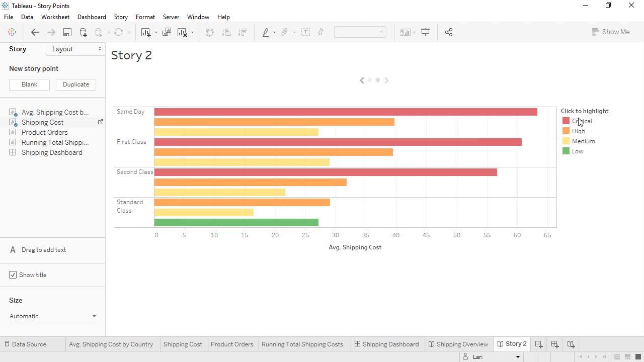Click the back arrow in toolbar
The height and width of the screenshot is (362, 644).
[x=35, y=32]
